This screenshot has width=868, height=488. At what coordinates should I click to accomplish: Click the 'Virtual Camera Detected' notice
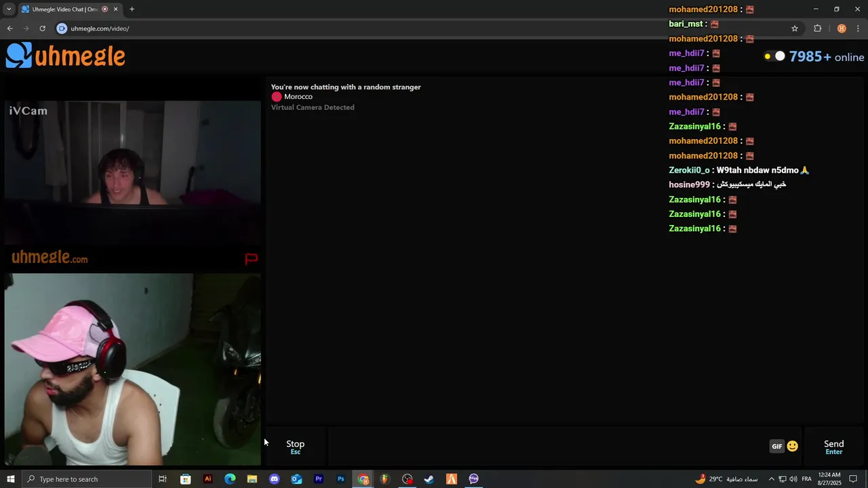[313, 107]
